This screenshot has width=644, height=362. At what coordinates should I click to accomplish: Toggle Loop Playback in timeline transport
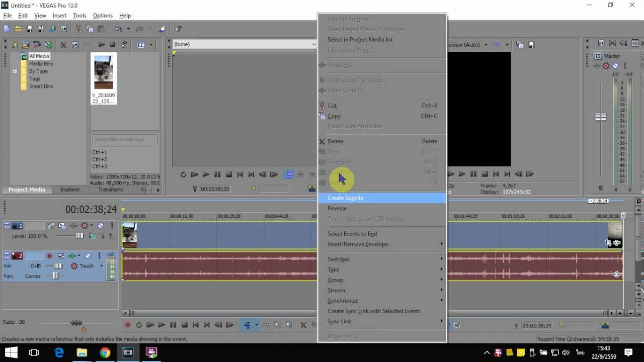(x=139, y=325)
